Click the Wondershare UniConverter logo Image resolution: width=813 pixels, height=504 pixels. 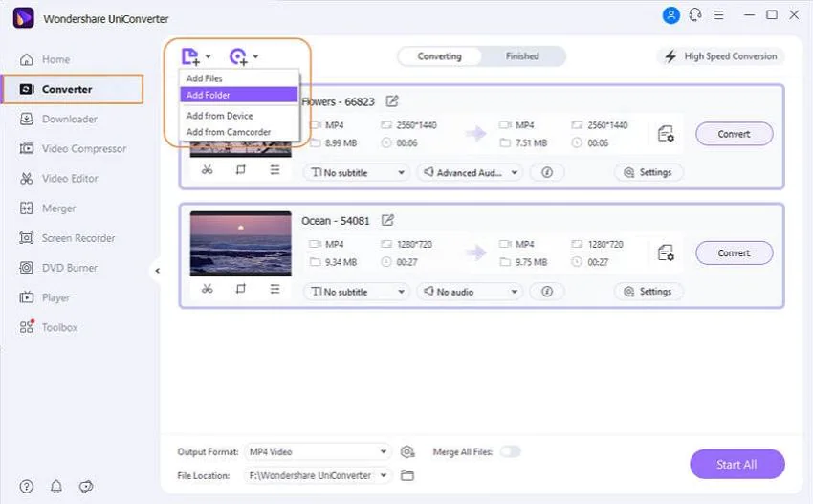pyautogui.click(x=23, y=18)
